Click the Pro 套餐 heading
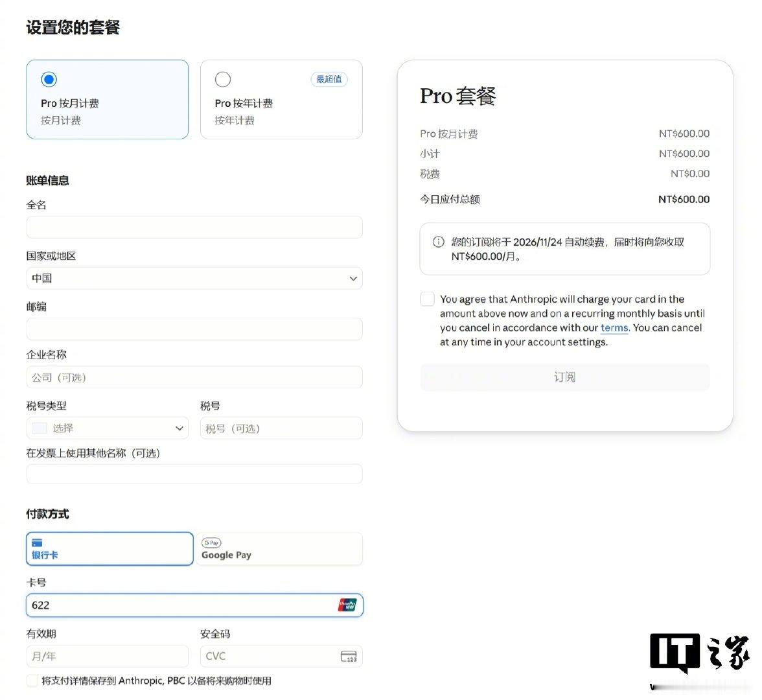The width and height of the screenshot is (762, 700). [457, 96]
